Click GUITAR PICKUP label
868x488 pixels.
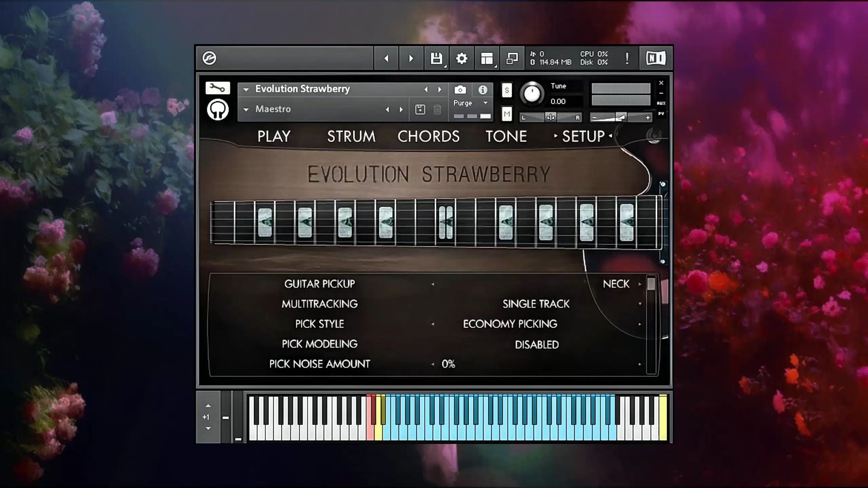(319, 284)
